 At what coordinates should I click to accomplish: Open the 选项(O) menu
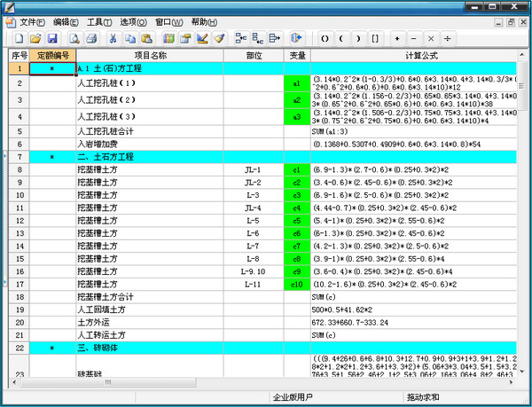coord(133,22)
